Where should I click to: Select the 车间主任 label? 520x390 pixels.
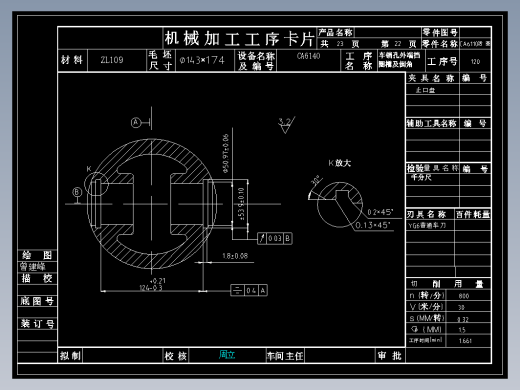tap(285, 356)
